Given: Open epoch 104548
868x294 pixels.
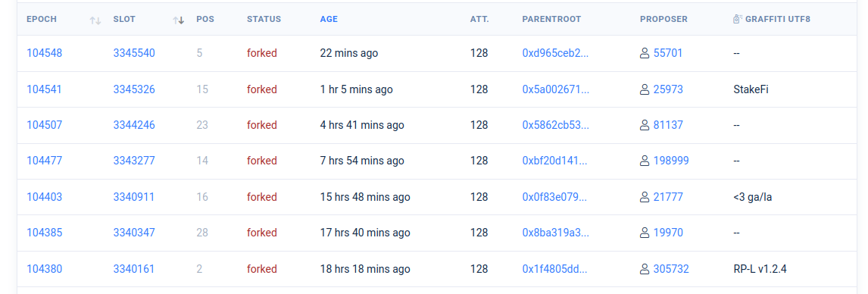Looking at the screenshot, I should [x=44, y=53].
